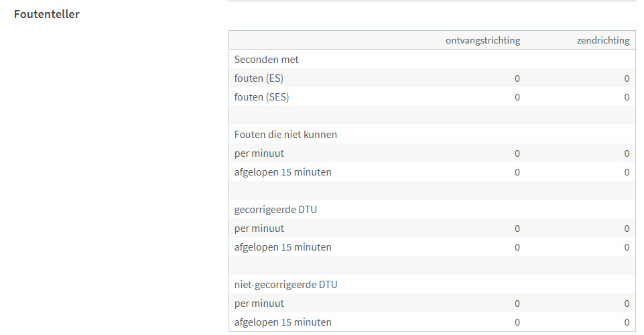
Task: Click zendrichting value of niet-gecorrigeerde DTU per minuut
Action: coord(627,304)
